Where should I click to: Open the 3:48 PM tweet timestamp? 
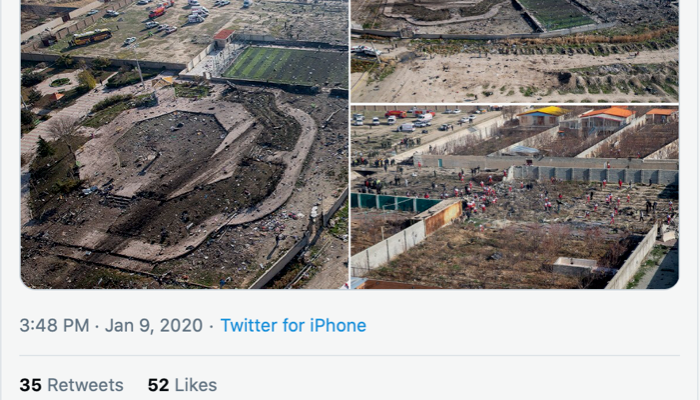(x=54, y=325)
